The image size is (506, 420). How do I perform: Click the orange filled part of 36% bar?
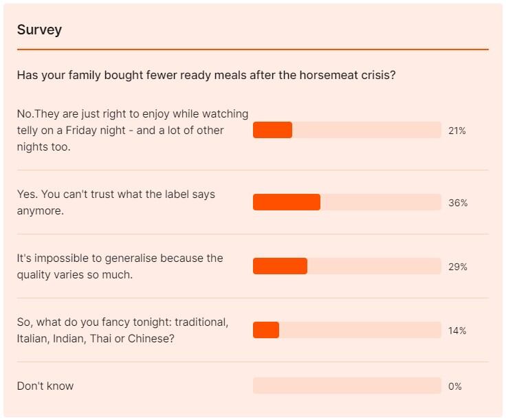coord(286,202)
